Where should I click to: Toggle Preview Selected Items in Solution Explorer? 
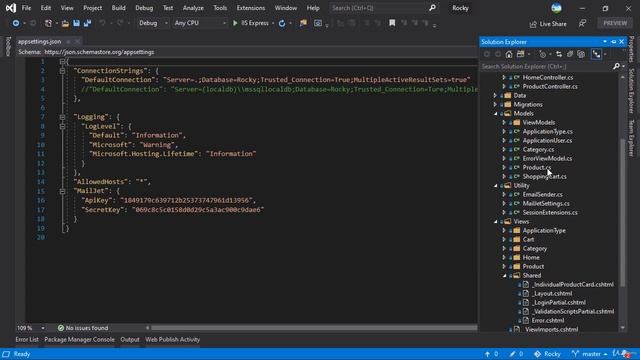click(596, 54)
